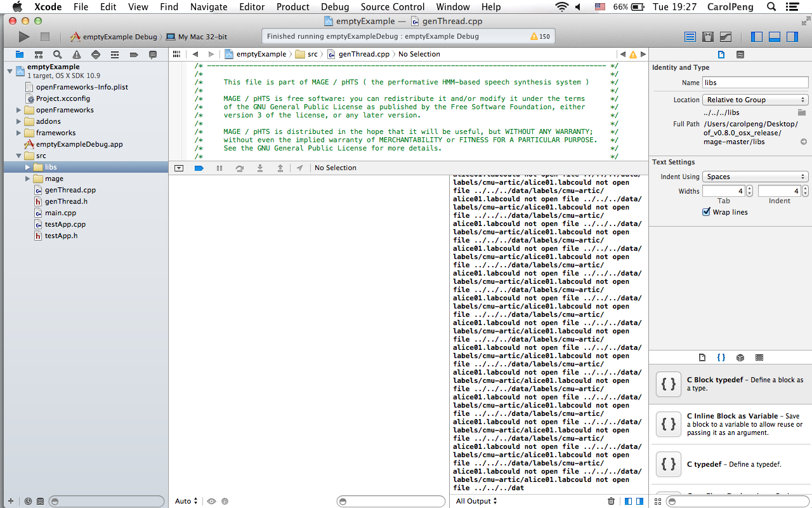Show the Issue navigator warning icon
812x508 pixels.
77,55
